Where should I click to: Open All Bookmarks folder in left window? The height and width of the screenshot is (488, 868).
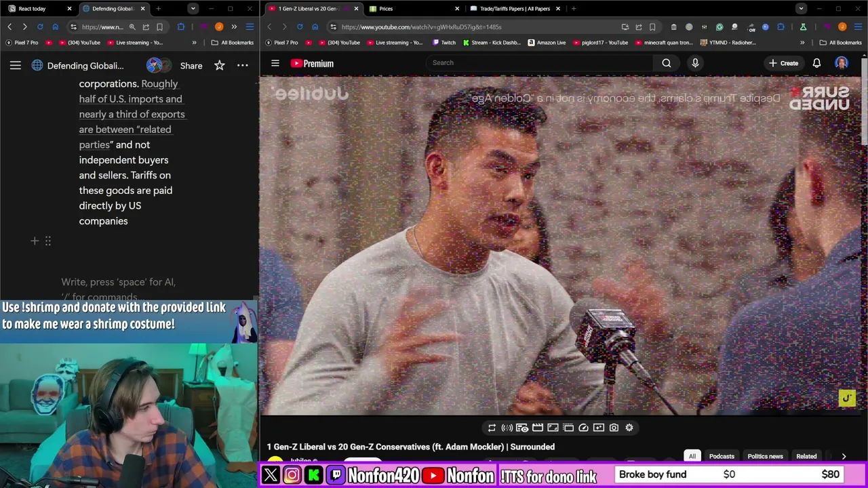point(232,42)
